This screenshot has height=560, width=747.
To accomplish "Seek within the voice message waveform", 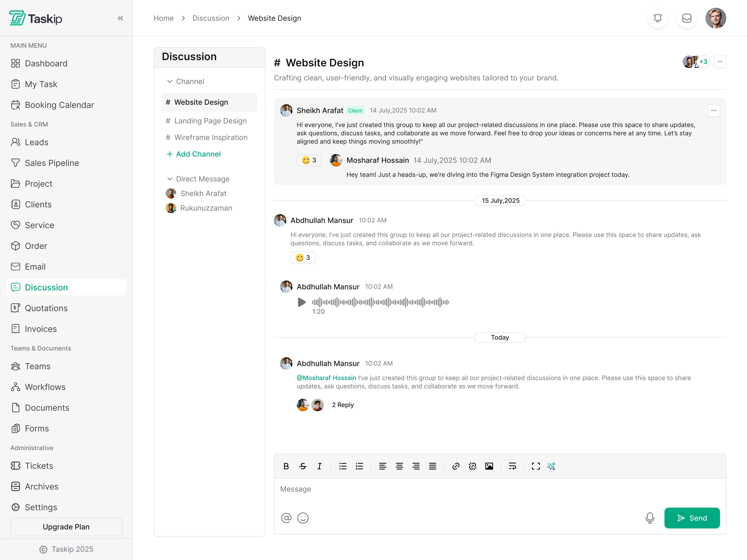I will pyautogui.click(x=380, y=302).
